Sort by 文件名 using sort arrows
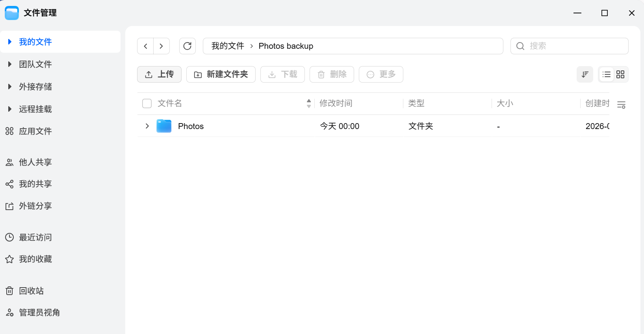 pos(309,103)
